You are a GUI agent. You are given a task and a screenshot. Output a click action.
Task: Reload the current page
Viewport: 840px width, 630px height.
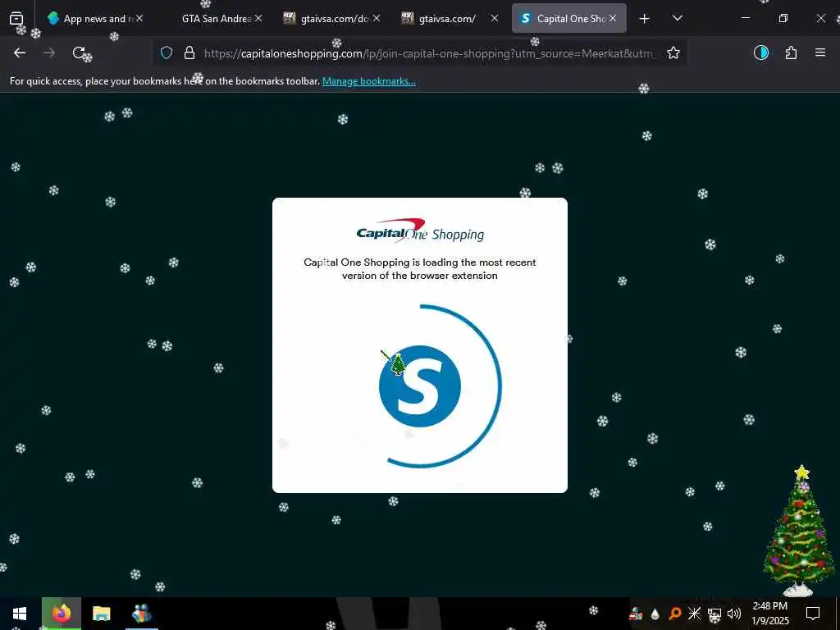click(x=79, y=52)
